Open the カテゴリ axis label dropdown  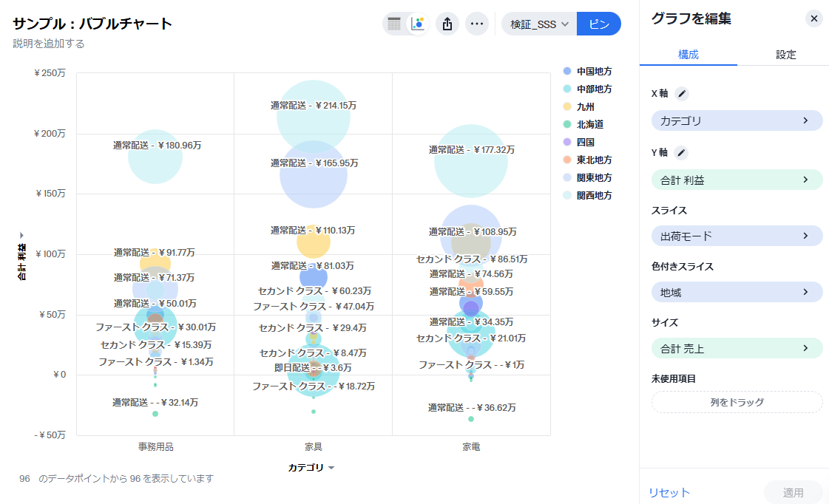331,468
